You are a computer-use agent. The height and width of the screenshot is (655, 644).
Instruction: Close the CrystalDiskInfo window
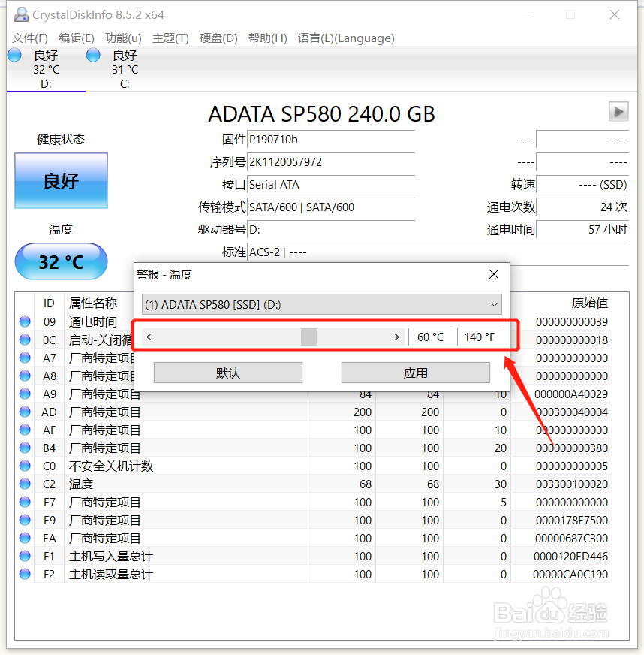pyautogui.click(x=615, y=14)
